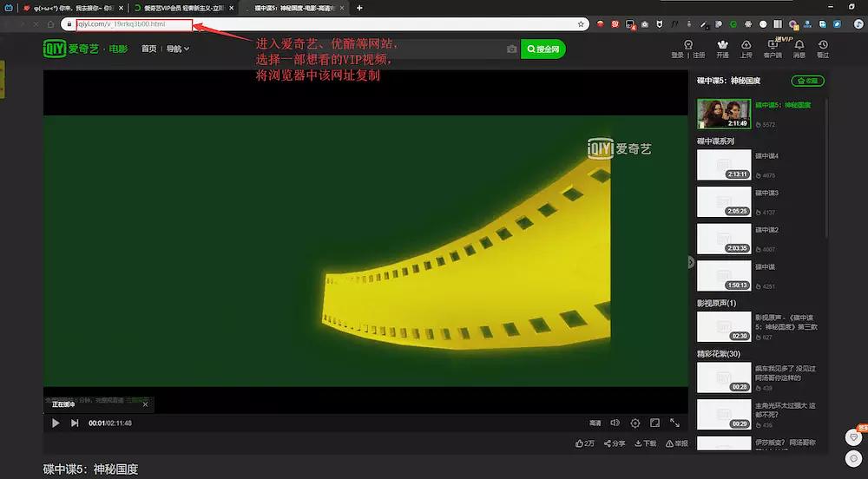The image size is (868, 479).
Task: Go to 首页 home page
Action: (149, 49)
